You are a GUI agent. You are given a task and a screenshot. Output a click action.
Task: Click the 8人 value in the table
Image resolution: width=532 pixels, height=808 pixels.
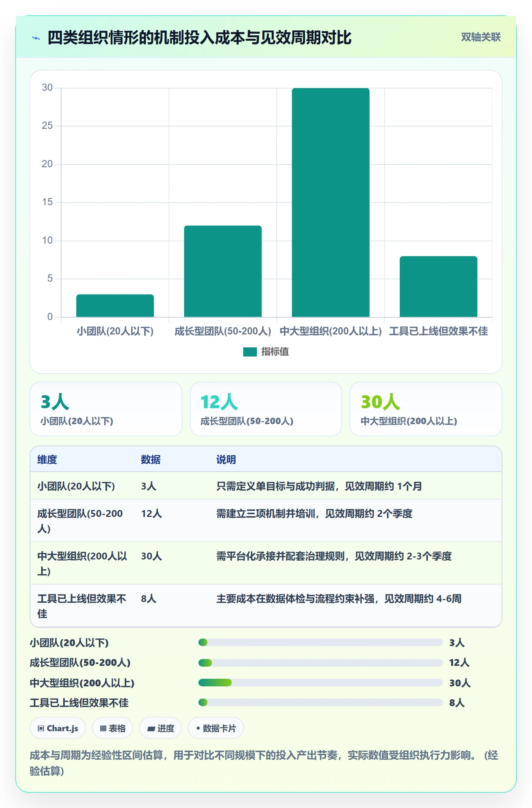[149, 599]
